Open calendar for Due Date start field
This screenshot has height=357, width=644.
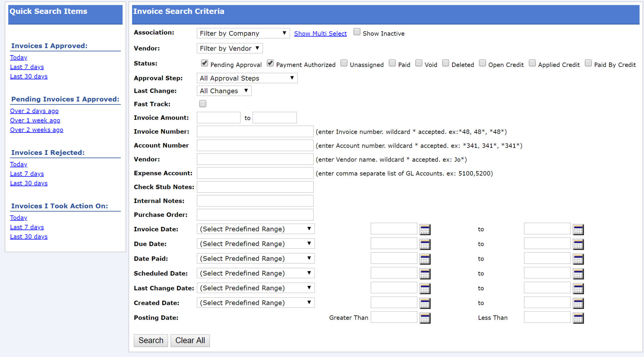tap(425, 244)
